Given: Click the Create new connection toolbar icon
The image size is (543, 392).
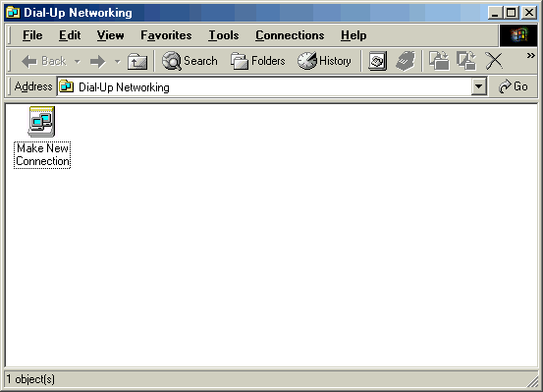Looking at the screenshot, I should (x=377, y=61).
